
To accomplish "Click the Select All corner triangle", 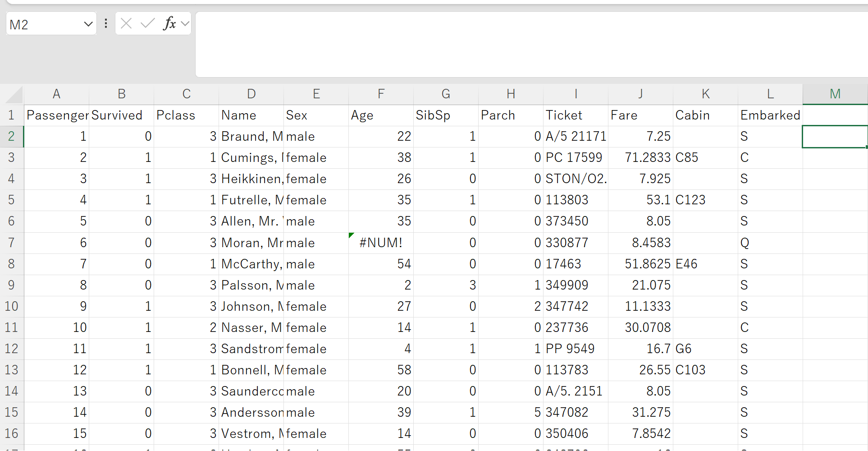I will coord(14,94).
